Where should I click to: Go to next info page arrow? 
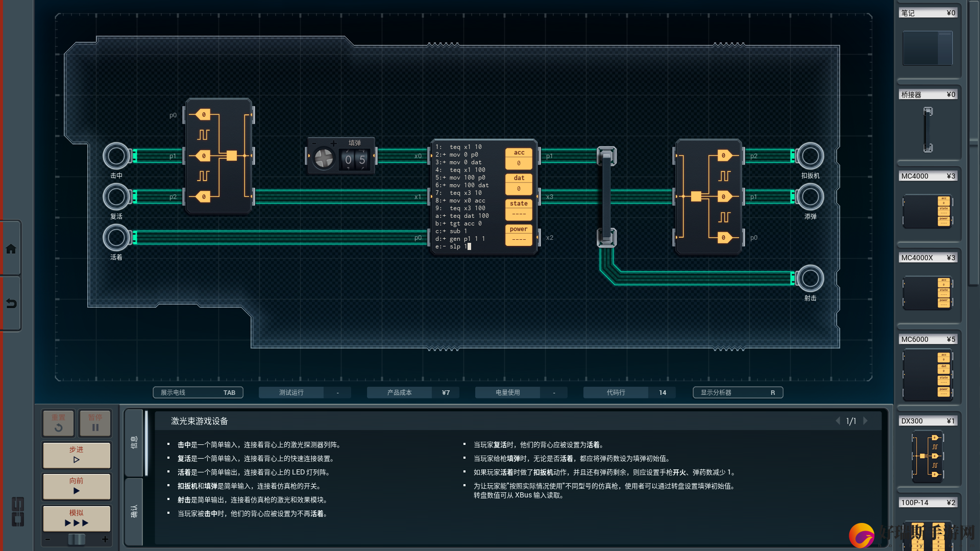coord(865,421)
